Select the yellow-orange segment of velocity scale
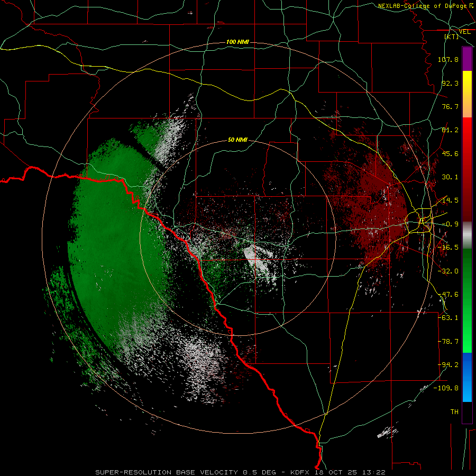This screenshot has height=476, width=476. point(467,94)
